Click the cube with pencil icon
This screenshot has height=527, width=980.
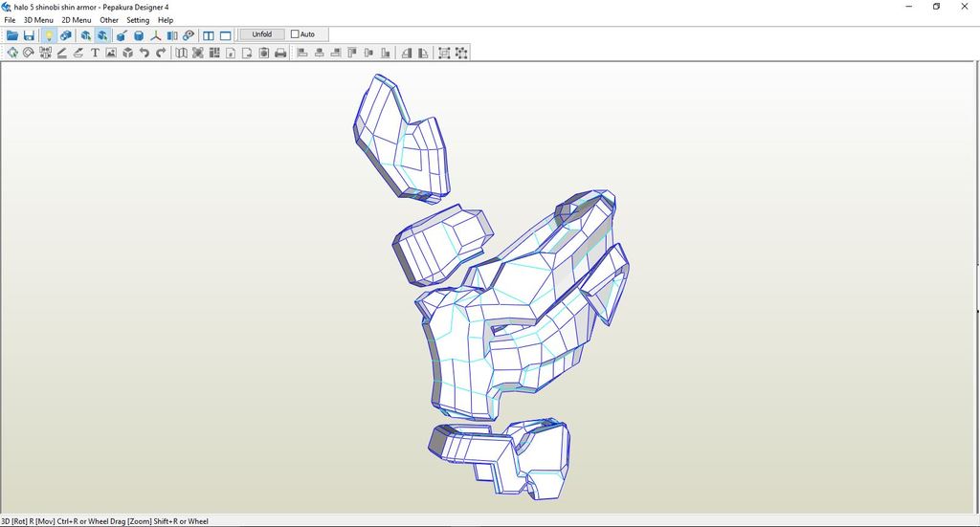click(x=122, y=35)
